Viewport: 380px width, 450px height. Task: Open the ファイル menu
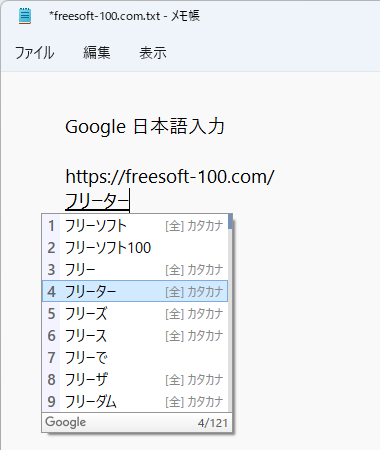tap(35, 53)
